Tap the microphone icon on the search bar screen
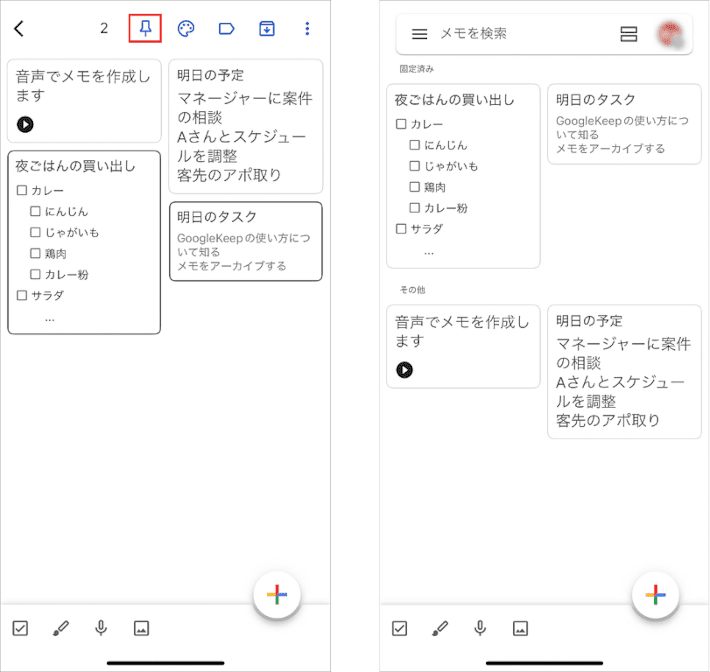 tap(480, 628)
